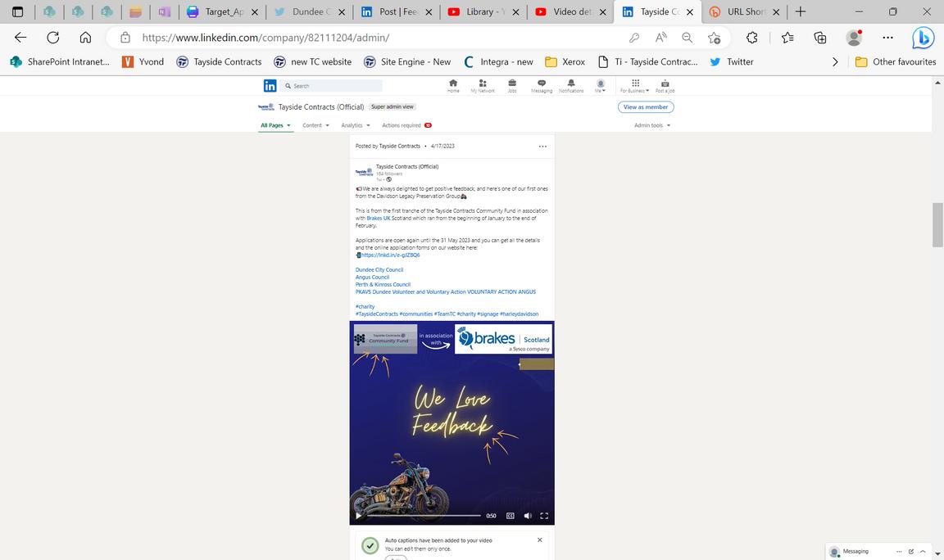Image resolution: width=944 pixels, height=560 pixels.
Task: Open browser home page
Action: click(85, 38)
